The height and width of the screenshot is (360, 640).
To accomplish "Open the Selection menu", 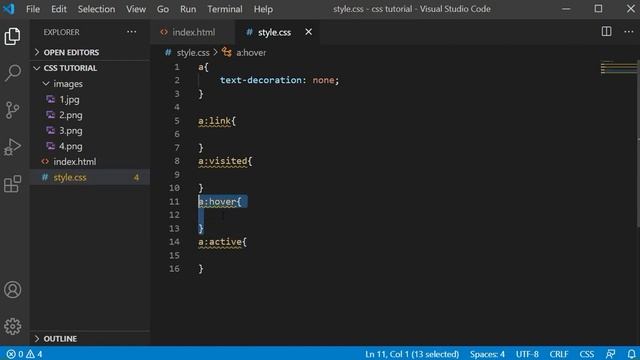I will click(96, 9).
